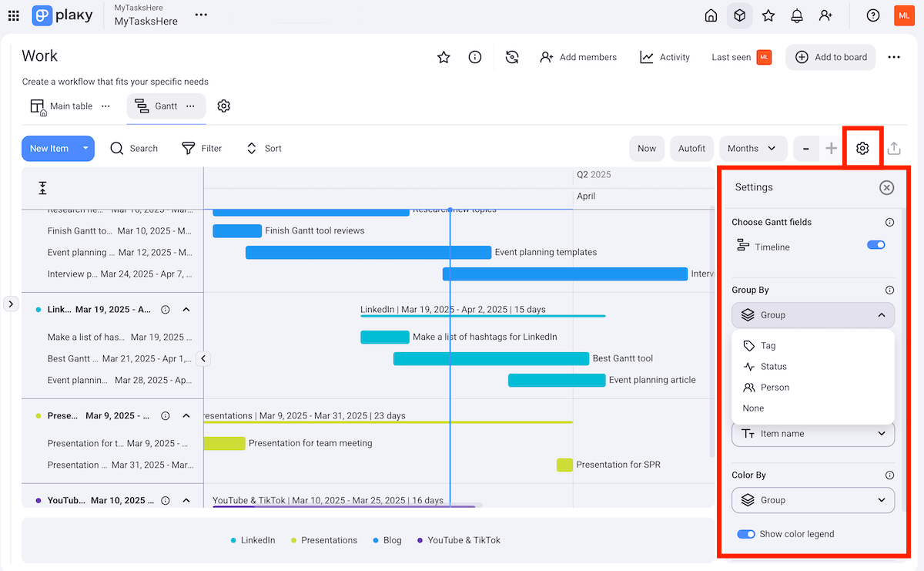This screenshot has width=924, height=571.
Task: Open the board info icon
Action: pos(475,57)
